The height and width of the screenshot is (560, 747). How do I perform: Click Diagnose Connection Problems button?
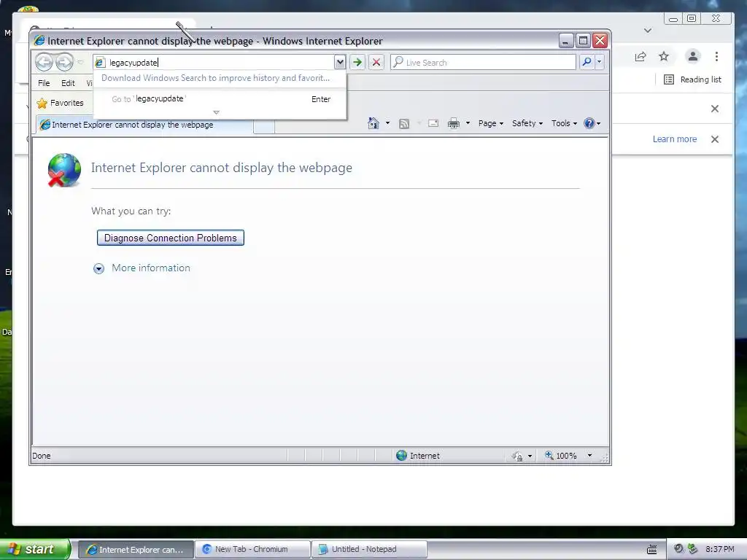(x=171, y=238)
